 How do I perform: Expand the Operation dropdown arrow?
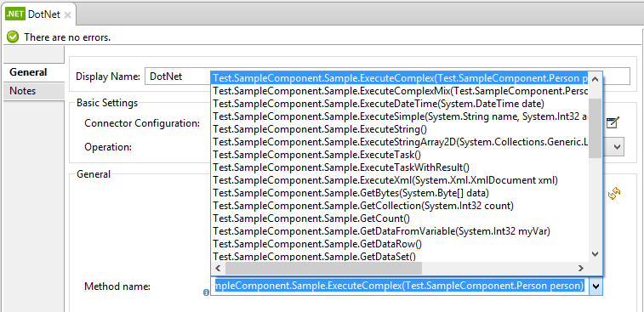[617, 147]
